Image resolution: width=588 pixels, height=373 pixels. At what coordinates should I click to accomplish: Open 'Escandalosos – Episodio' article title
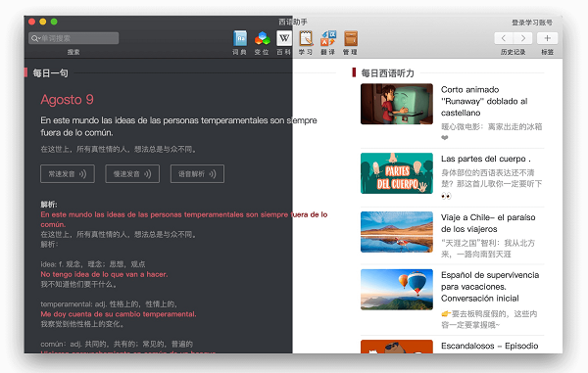(489, 346)
